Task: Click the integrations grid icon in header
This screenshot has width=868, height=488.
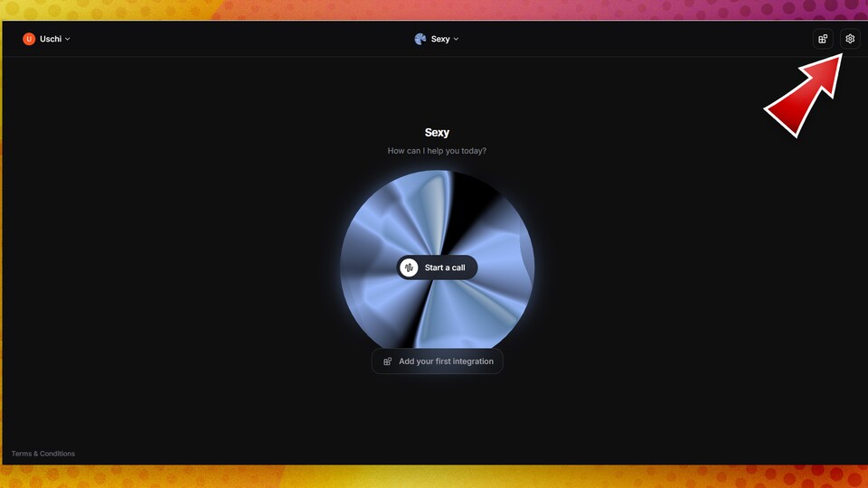Action: coord(822,39)
